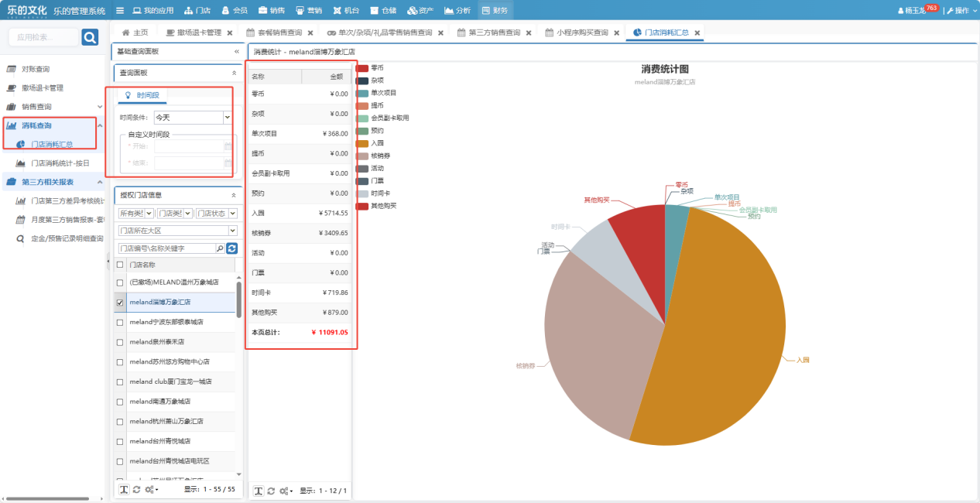Click the blue search magnifier button

tap(90, 37)
